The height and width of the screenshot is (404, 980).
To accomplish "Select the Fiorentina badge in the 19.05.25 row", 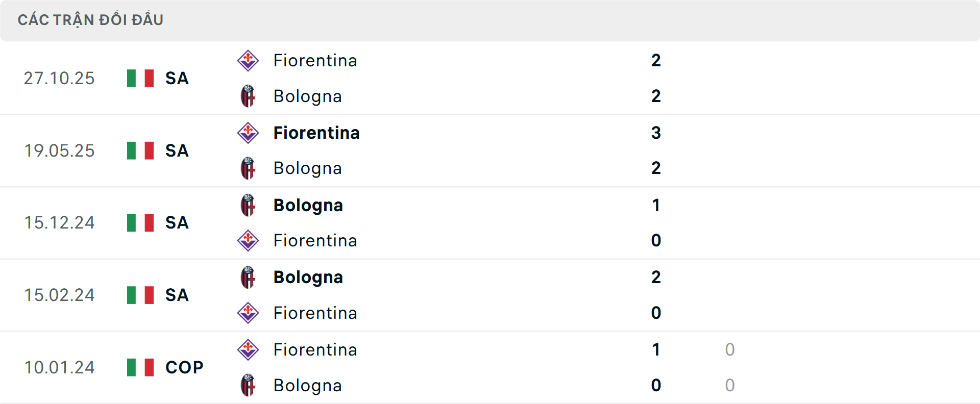I will tap(249, 133).
